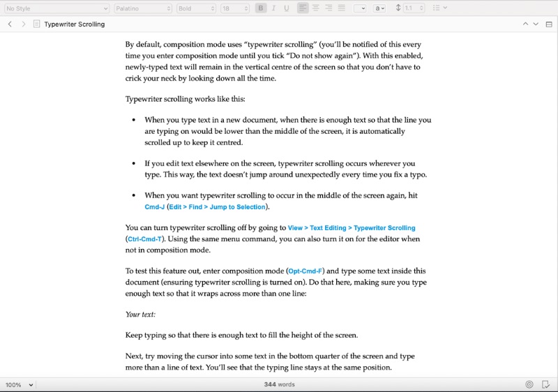Viewport: 558px width, 392px height.
Task: Set text alignment to justified
Action: coord(342,8)
